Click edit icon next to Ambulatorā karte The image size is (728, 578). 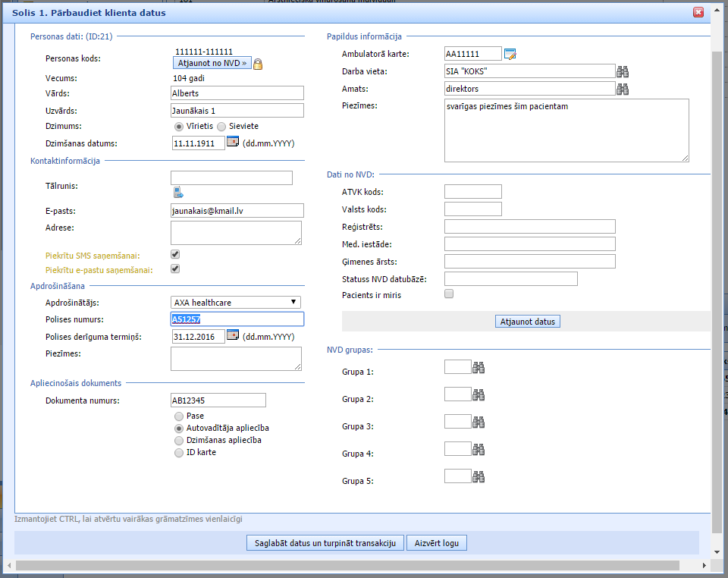[510, 54]
